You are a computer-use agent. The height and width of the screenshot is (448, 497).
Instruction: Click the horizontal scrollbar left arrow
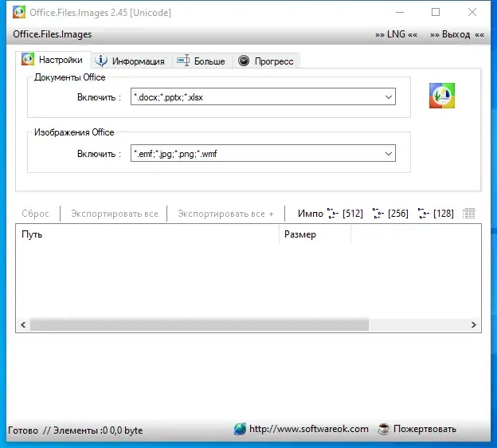tap(23, 325)
